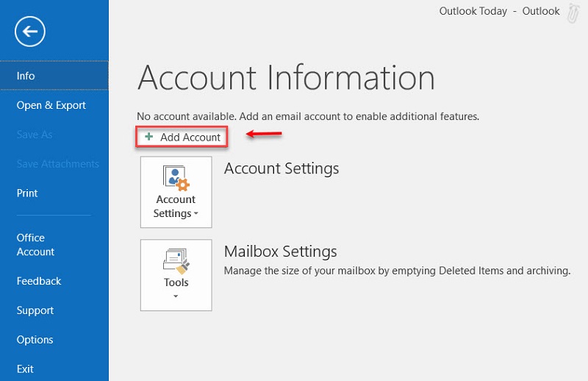Click the green plus icon beside Add Account
Viewport: 588px width, 381px height.
click(x=149, y=137)
